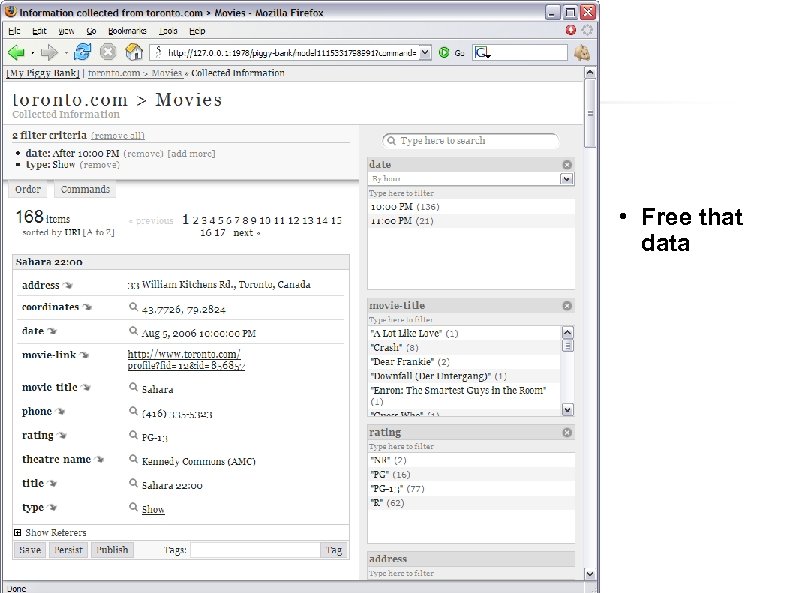
Task: Remove the type Show filter
Action: click(99, 165)
